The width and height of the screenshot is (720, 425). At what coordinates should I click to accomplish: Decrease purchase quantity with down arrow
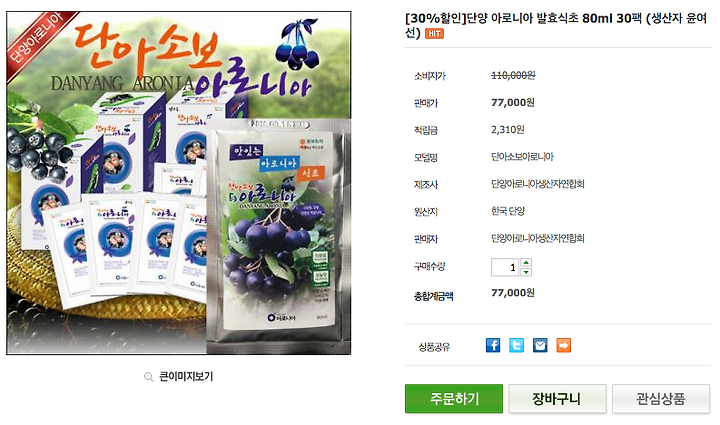[x=527, y=272]
